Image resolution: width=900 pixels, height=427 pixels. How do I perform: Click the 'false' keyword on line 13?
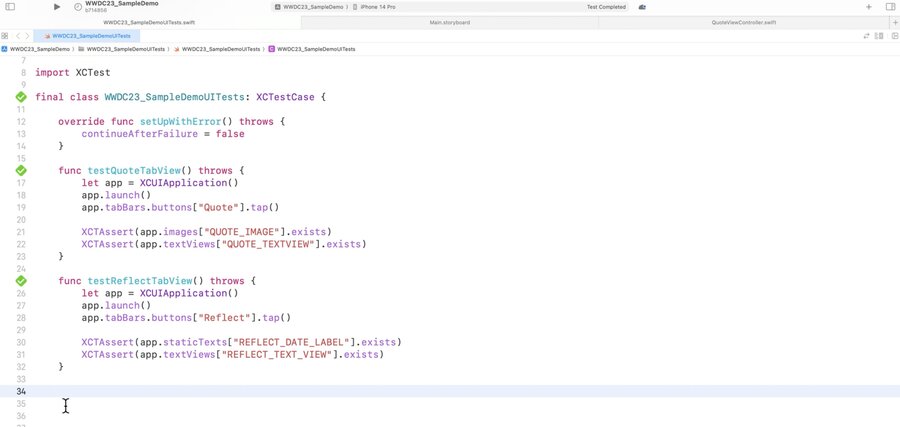[x=230, y=134]
